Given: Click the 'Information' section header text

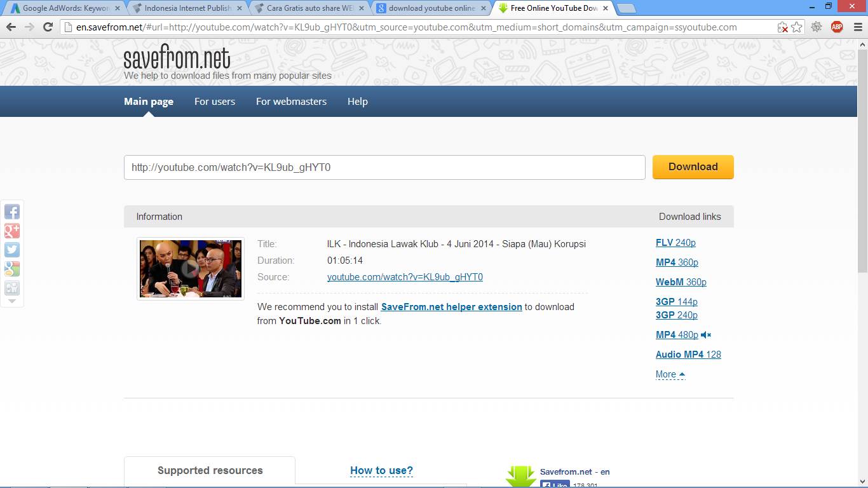Looking at the screenshot, I should click(159, 217).
